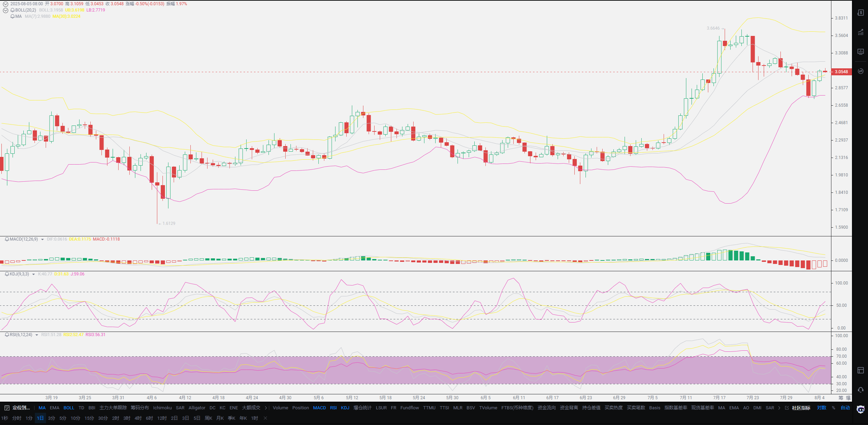Toggle the 对数 log scale option
The image size is (868, 425).
(x=822, y=408)
